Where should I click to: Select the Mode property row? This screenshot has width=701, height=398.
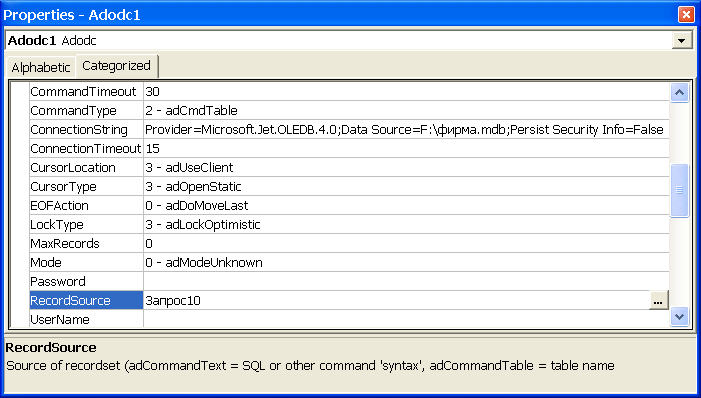tap(349, 263)
